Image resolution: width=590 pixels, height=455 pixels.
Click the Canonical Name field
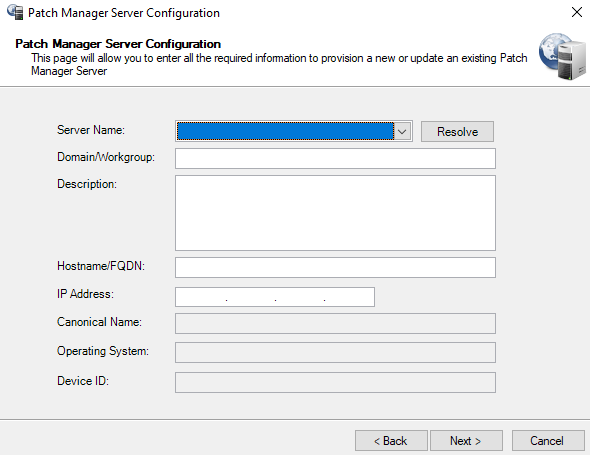coord(335,323)
